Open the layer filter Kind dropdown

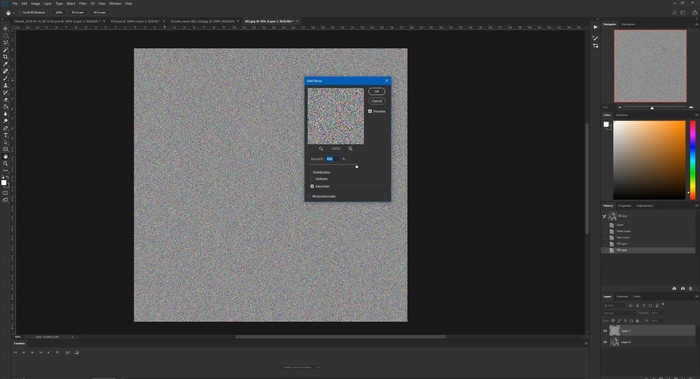pyautogui.click(x=614, y=306)
